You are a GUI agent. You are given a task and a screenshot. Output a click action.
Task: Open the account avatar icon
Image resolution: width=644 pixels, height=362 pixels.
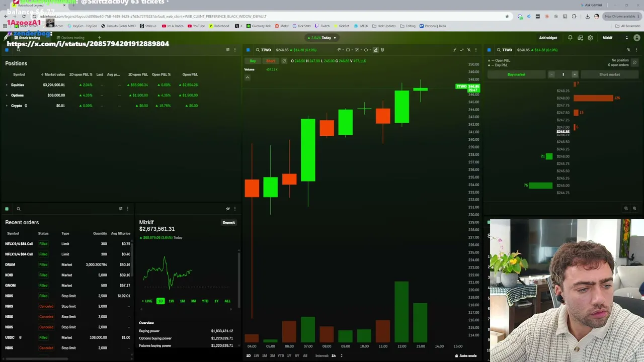click(x=637, y=38)
